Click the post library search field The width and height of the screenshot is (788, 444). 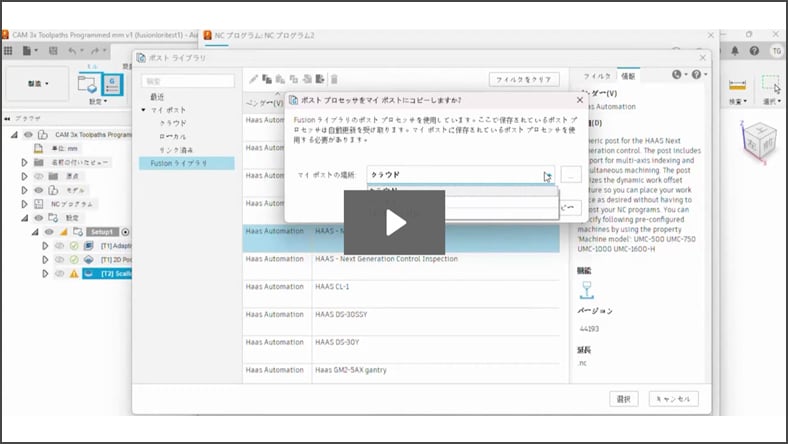pyautogui.click(x=187, y=80)
